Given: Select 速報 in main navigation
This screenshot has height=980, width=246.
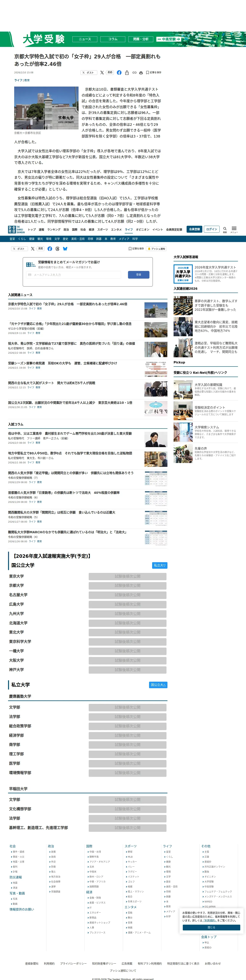Looking at the screenshot, I should click(x=41, y=229).
